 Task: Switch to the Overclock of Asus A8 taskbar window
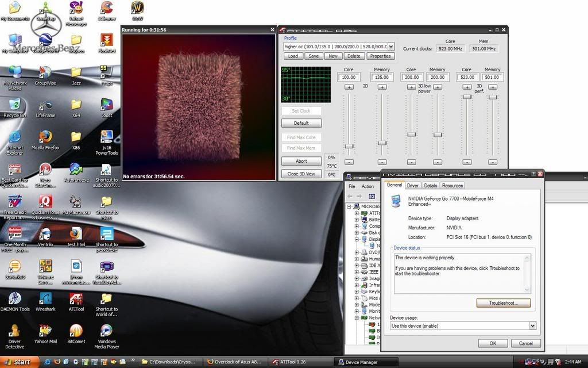(x=235, y=362)
